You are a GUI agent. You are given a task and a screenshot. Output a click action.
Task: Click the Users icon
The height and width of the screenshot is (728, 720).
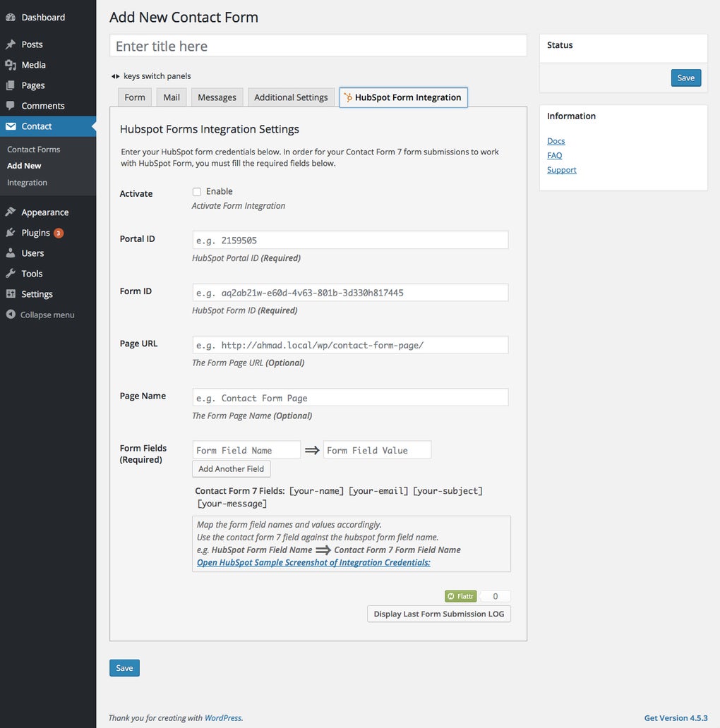(x=11, y=253)
